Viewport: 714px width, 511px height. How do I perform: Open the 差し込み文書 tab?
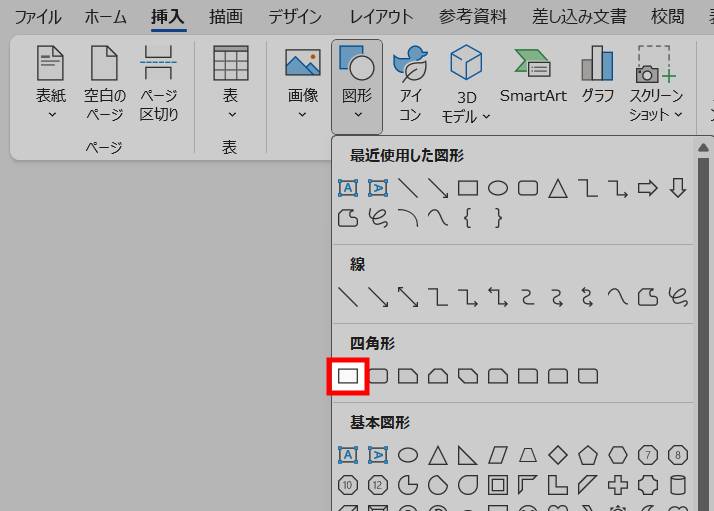click(579, 17)
